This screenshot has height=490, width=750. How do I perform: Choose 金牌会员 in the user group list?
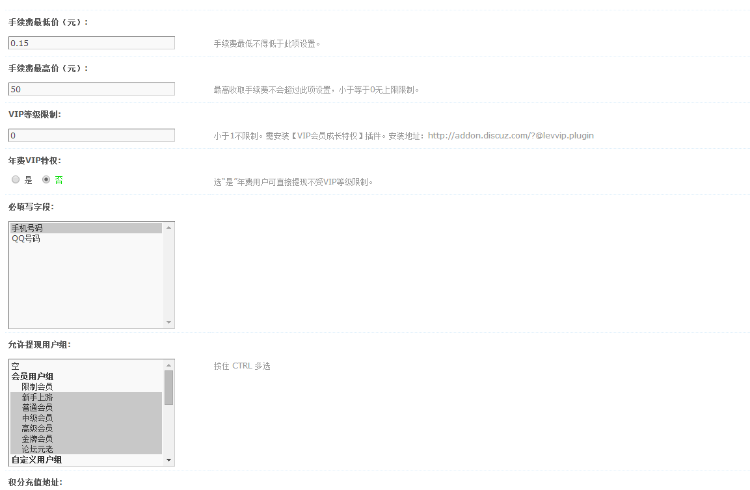click(86, 439)
